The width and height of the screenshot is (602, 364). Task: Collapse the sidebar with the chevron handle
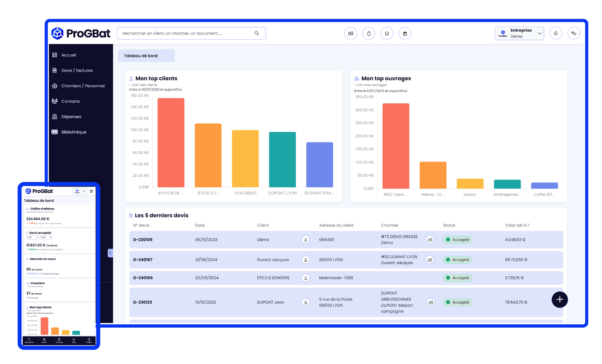pyautogui.click(x=110, y=253)
